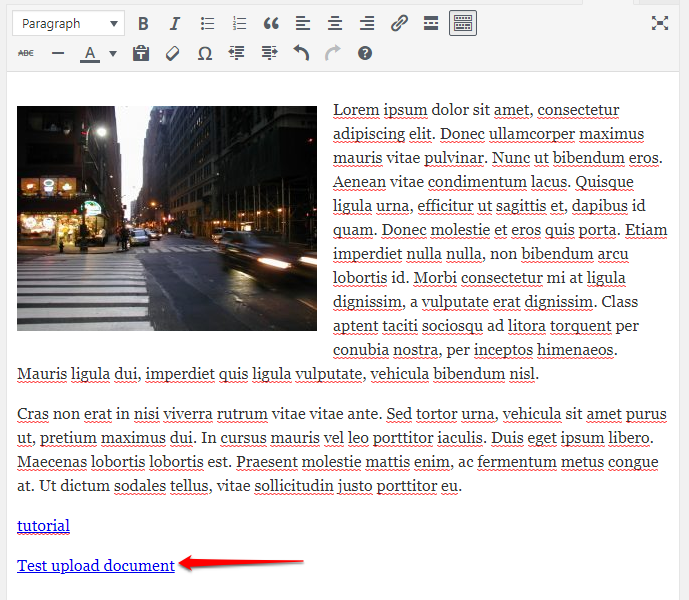This screenshot has width=689, height=600.
Task: Insert a numbered list
Action: click(x=239, y=24)
